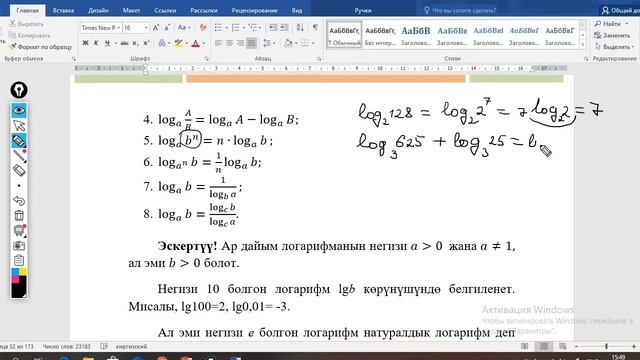640x360 pixels.
Task: Decrease font size with the small A button
Action: point(167,28)
